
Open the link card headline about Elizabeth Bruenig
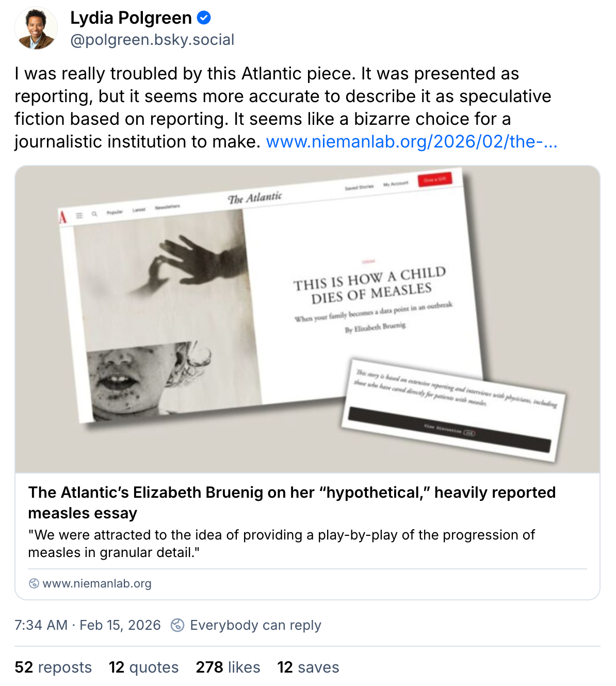pos(291,502)
